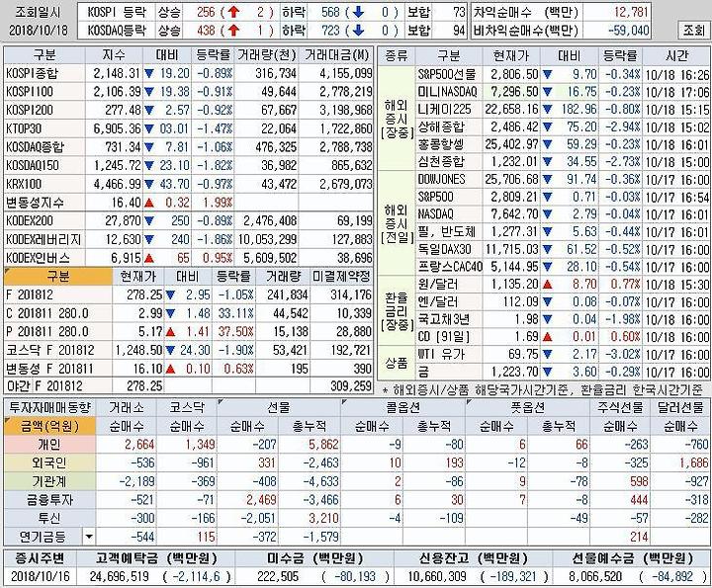Click the 금융투자 investor row label

point(49,500)
